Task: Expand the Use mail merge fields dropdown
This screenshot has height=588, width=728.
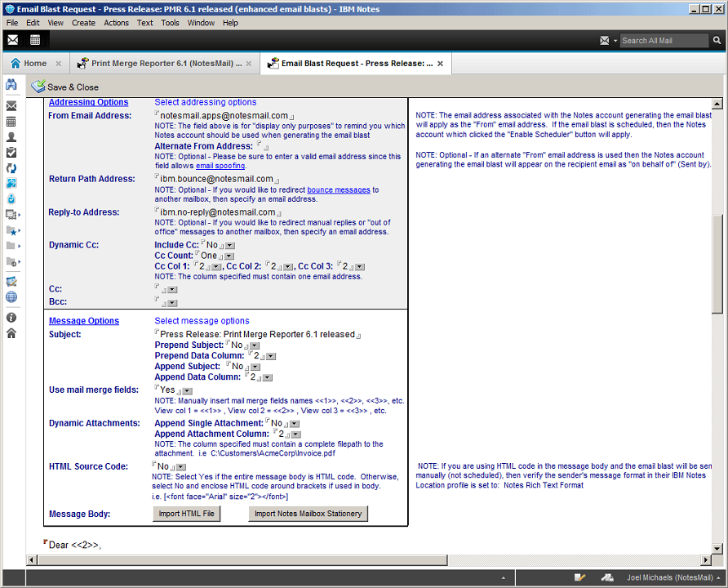Action: (188, 391)
